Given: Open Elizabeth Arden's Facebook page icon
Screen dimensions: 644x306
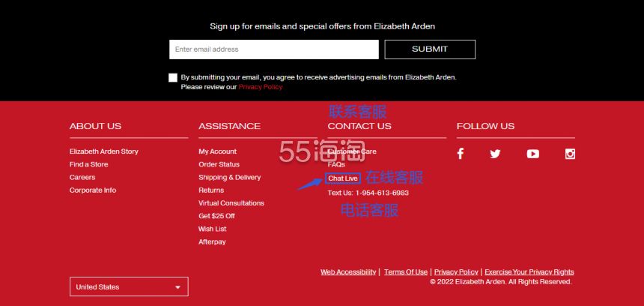Looking at the screenshot, I should 461,154.
